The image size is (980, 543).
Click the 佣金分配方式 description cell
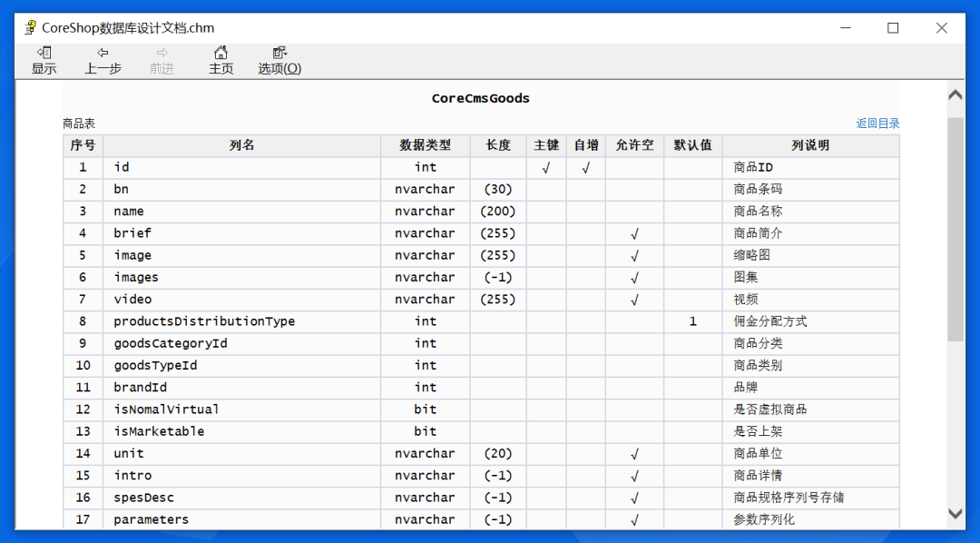(x=810, y=321)
